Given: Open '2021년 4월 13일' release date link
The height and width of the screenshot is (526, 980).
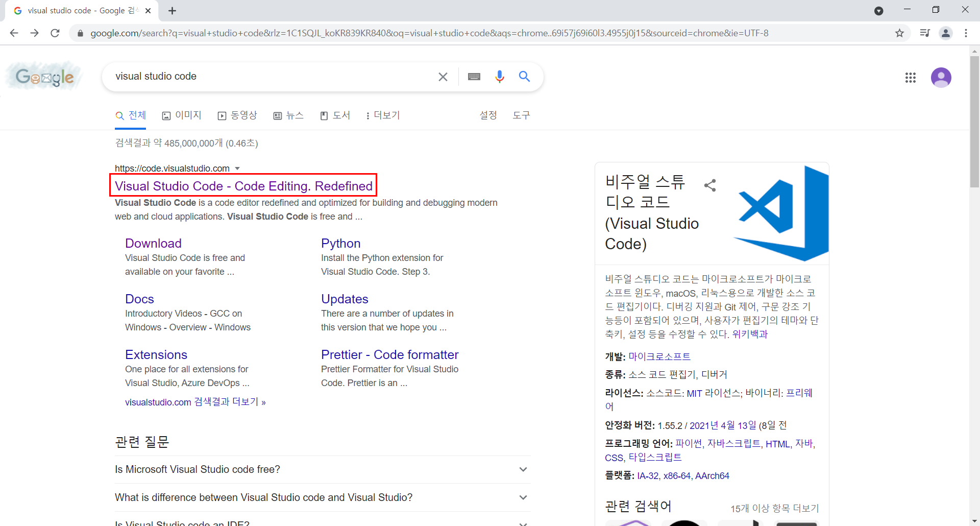Looking at the screenshot, I should pos(723,426).
